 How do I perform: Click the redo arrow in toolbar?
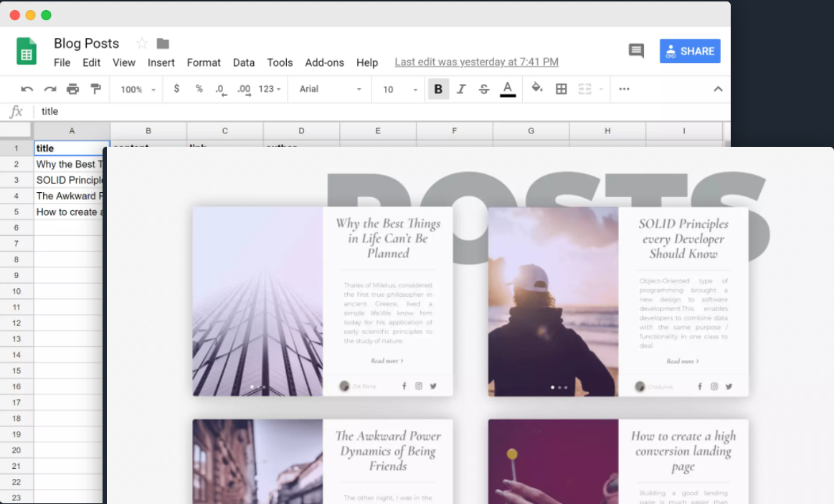(x=50, y=89)
